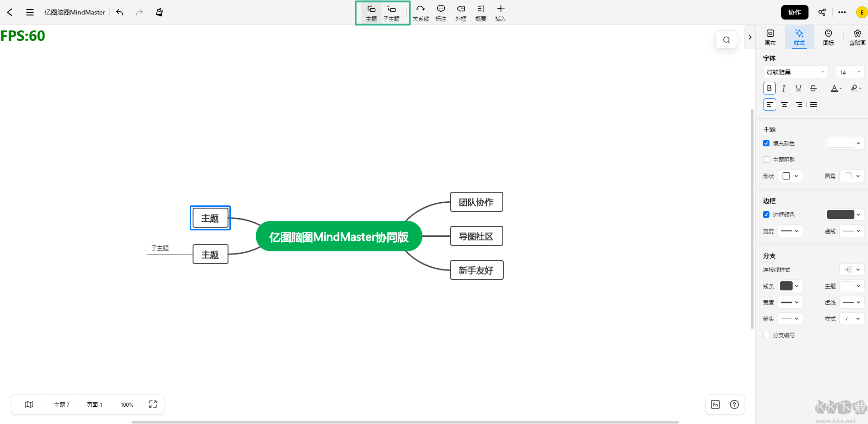Add a callout with 标注 icon
Image resolution: width=868 pixels, height=424 pixels.
click(441, 13)
